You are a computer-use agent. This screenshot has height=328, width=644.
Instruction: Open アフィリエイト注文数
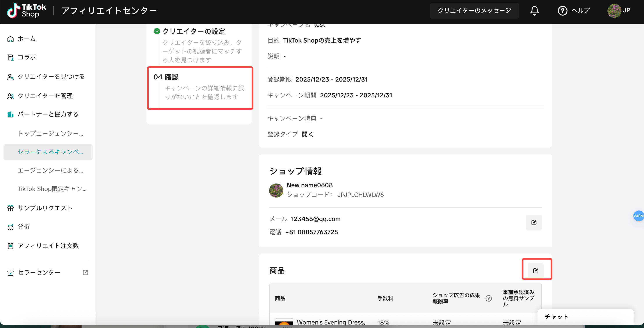tap(48, 246)
